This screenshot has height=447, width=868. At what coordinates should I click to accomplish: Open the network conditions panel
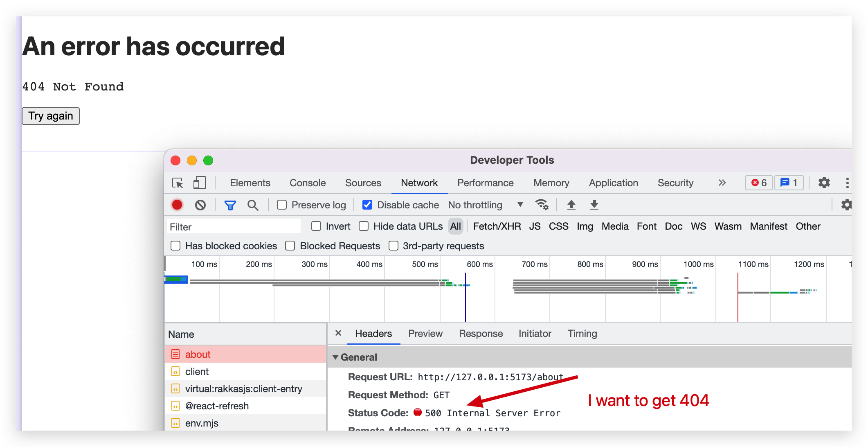click(542, 205)
